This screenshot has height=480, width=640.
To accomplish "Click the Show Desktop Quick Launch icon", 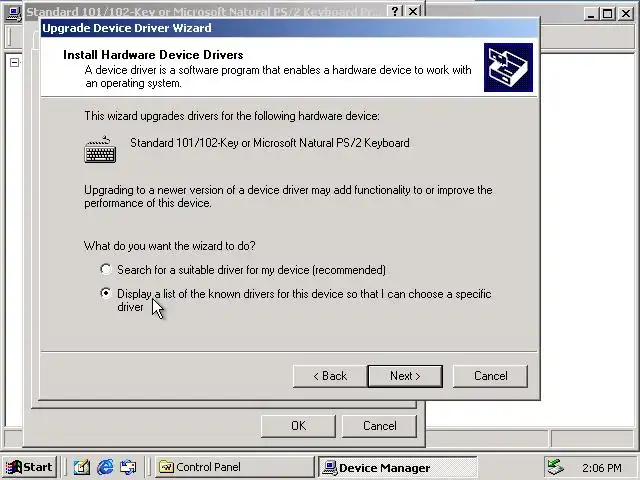I will coord(82,467).
